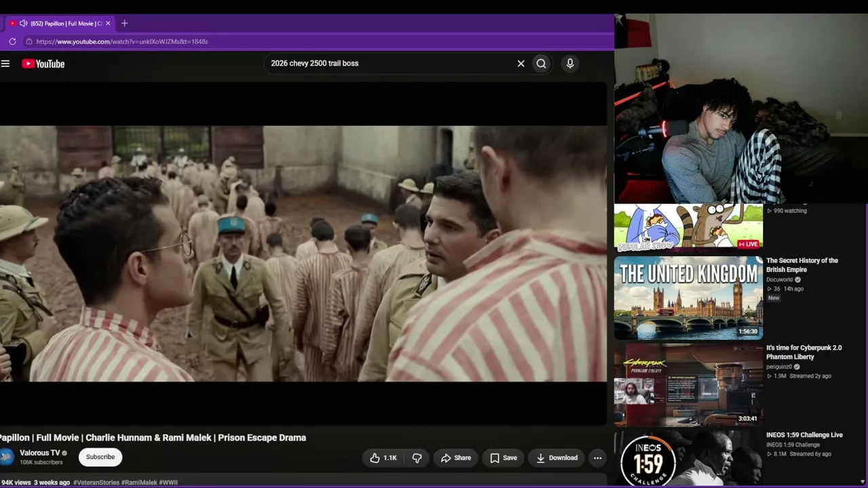The height and width of the screenshot is (488, 868).
Task: Focus the browser address bar URL
Action: click(x=122, y=41)
